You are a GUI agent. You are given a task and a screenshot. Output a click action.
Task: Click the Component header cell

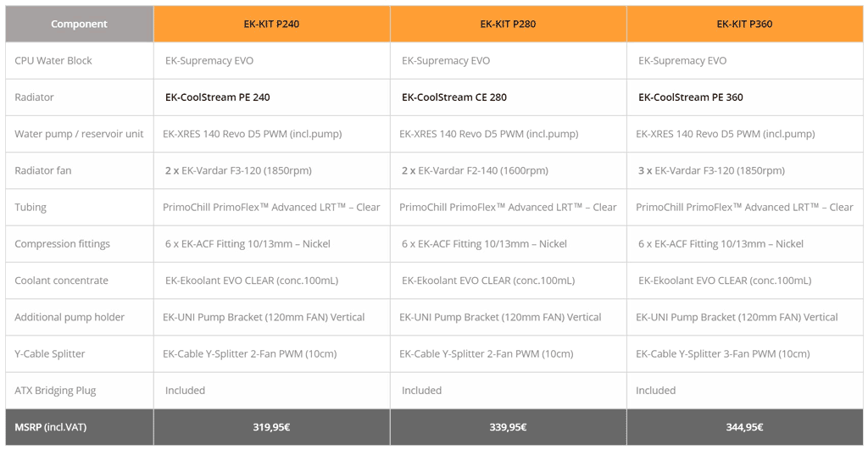point(79,24)
